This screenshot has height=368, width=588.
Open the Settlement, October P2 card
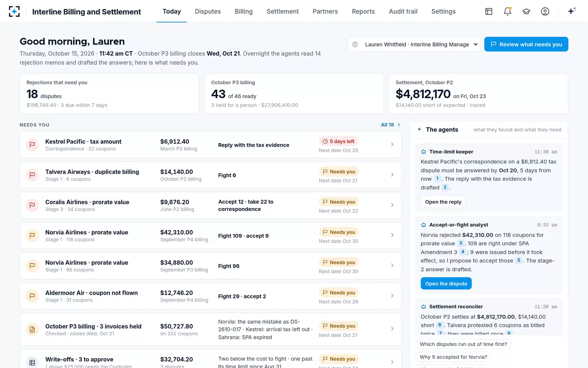tap(479, 94)
